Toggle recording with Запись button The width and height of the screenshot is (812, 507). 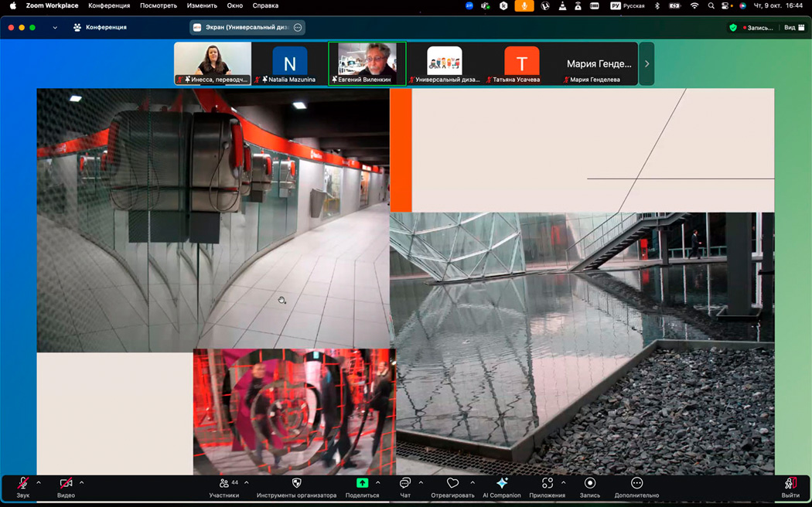pyautogui.click(x=589, y=487)
